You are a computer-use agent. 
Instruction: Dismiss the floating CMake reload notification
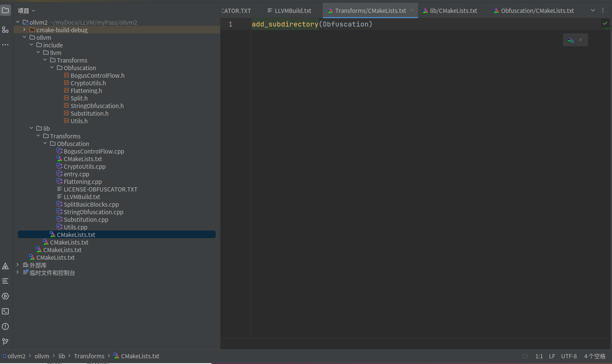pos(580,40)
